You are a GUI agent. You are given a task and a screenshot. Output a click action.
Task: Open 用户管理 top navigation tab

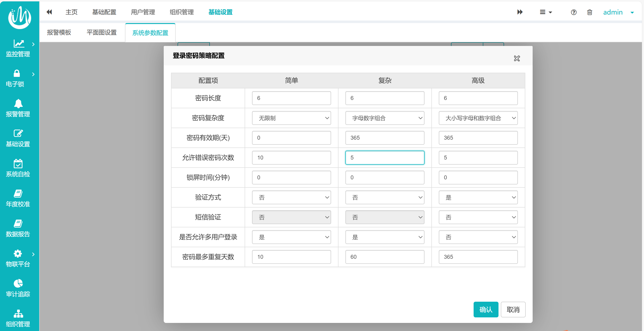(x=143, y=12)
